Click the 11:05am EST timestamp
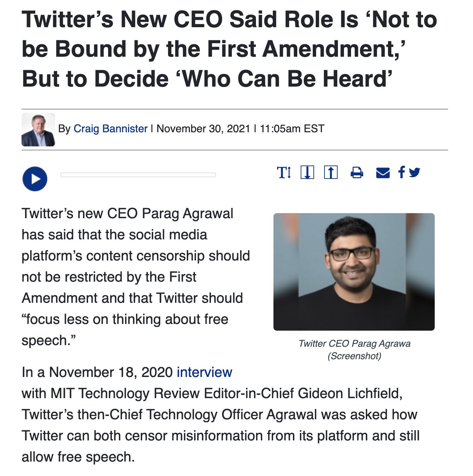 coord(292,129)
